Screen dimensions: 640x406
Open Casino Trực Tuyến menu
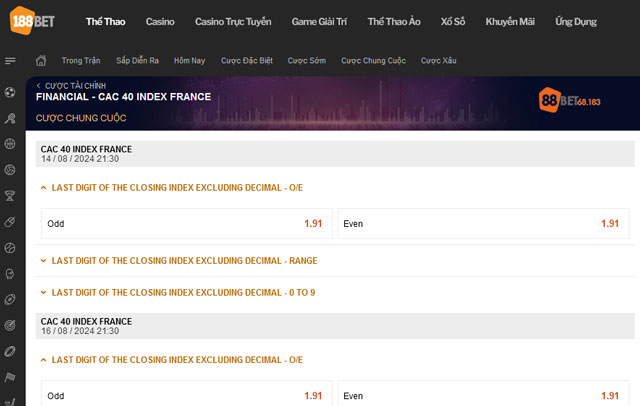(233, 22)
